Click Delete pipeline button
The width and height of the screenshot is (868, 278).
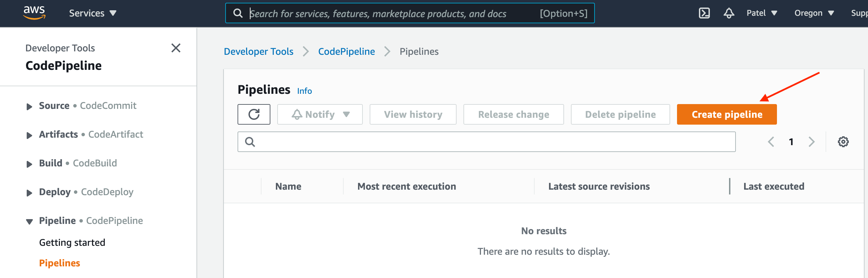click(x=620, y=114)
